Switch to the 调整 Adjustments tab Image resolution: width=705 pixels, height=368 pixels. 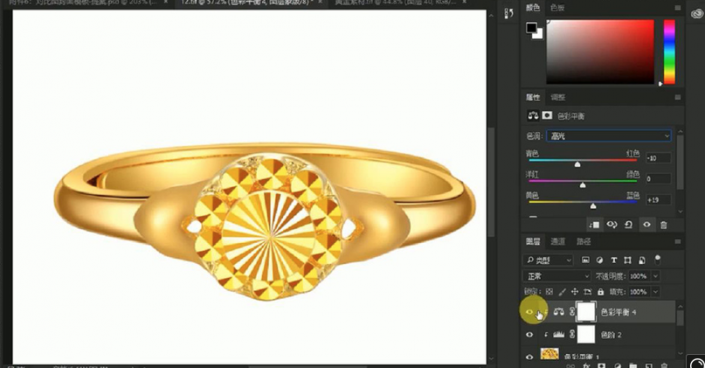click(558, 97)
